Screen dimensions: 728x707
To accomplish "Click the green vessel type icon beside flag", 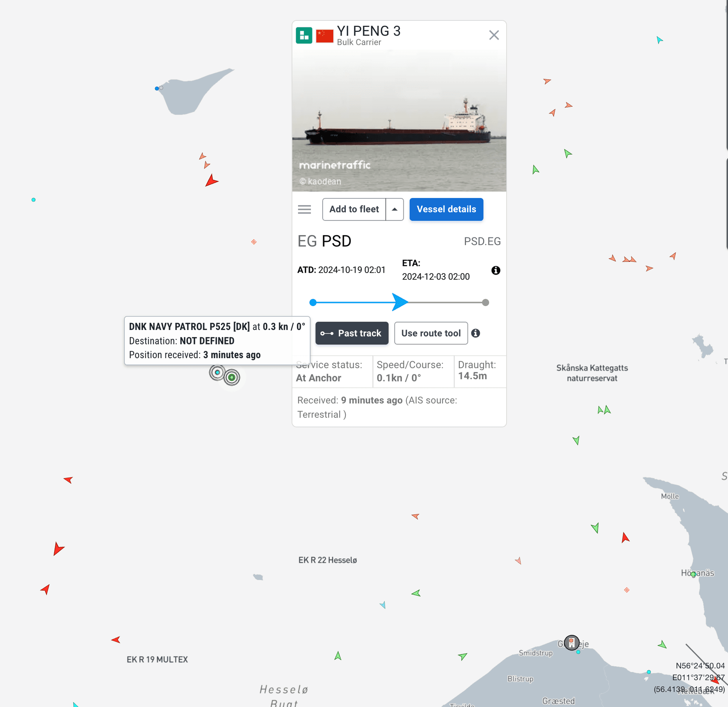I will (x=304, y=35).
